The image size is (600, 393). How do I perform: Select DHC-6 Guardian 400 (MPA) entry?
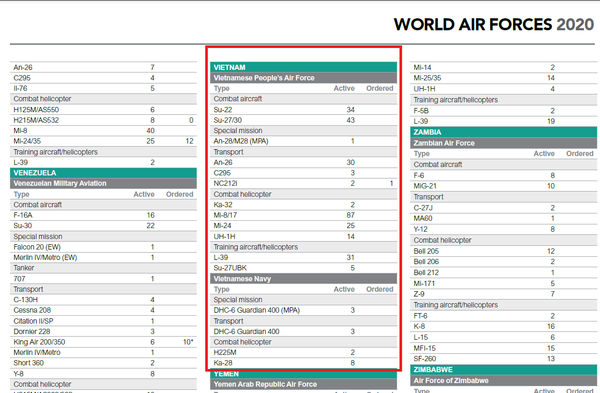(x=303, y=310)
